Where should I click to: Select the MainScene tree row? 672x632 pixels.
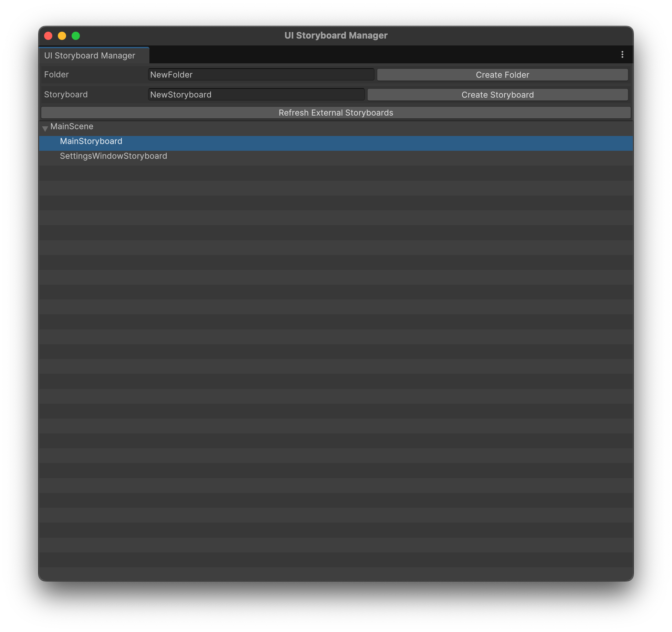pyautogui.click(x=72, y=127)
